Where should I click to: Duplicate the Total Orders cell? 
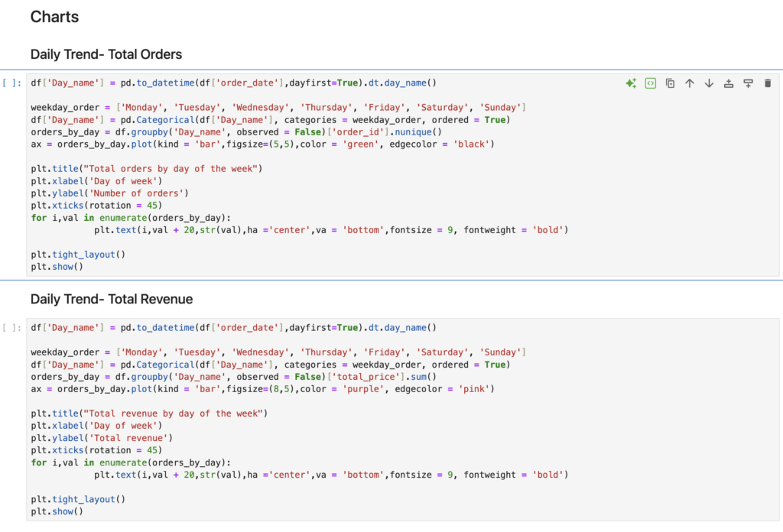[670, 83]
